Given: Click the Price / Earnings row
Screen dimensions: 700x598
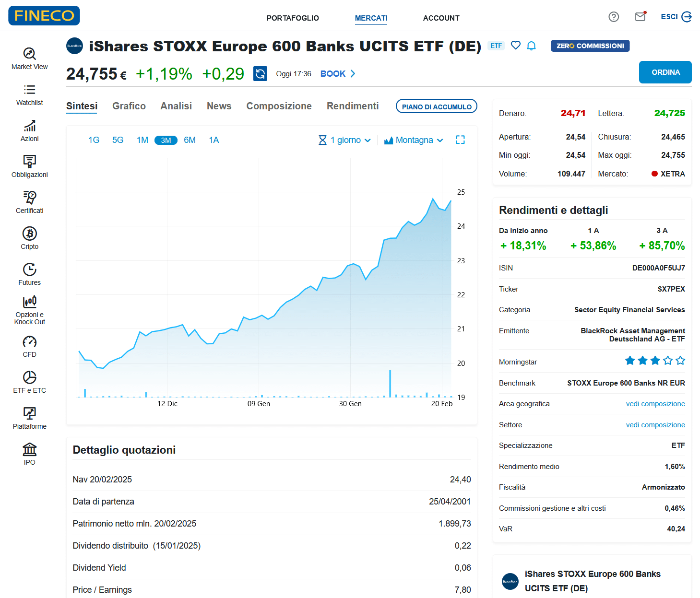Looking at the screenshot, I should [272, 589].
